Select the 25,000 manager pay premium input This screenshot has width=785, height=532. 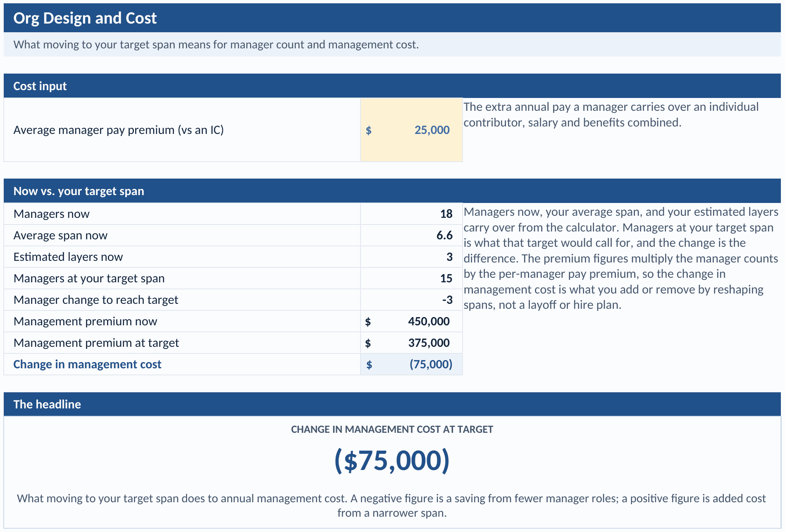click(x=411, y=130)
